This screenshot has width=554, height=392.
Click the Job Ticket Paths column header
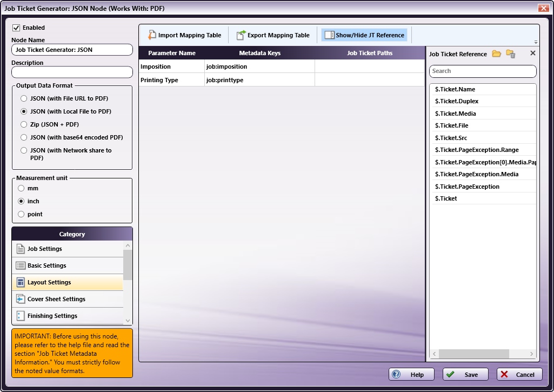[370, 53]
